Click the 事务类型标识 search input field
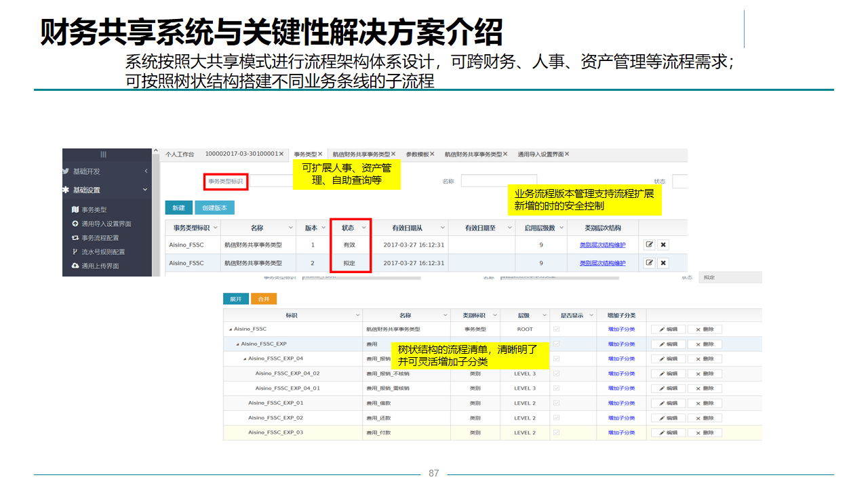Screen dimensions: 868x488 point(272,181)
